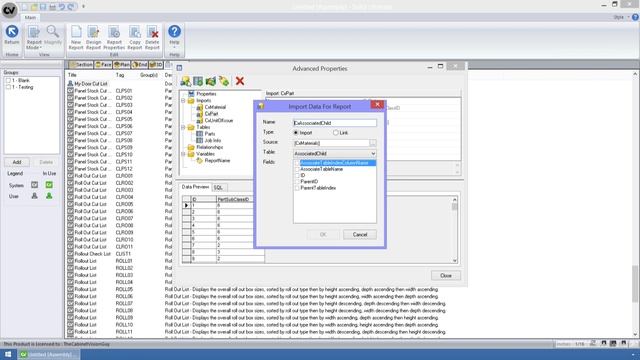
Task: Check the ID field checkbox
Action: click(x=297, y=175)
